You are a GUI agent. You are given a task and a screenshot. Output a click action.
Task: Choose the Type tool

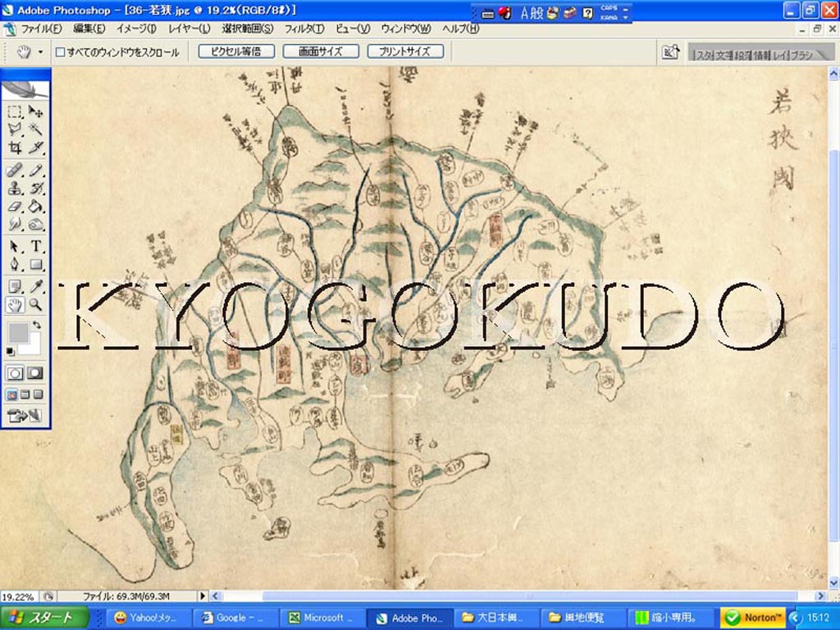tap(36, 246)
